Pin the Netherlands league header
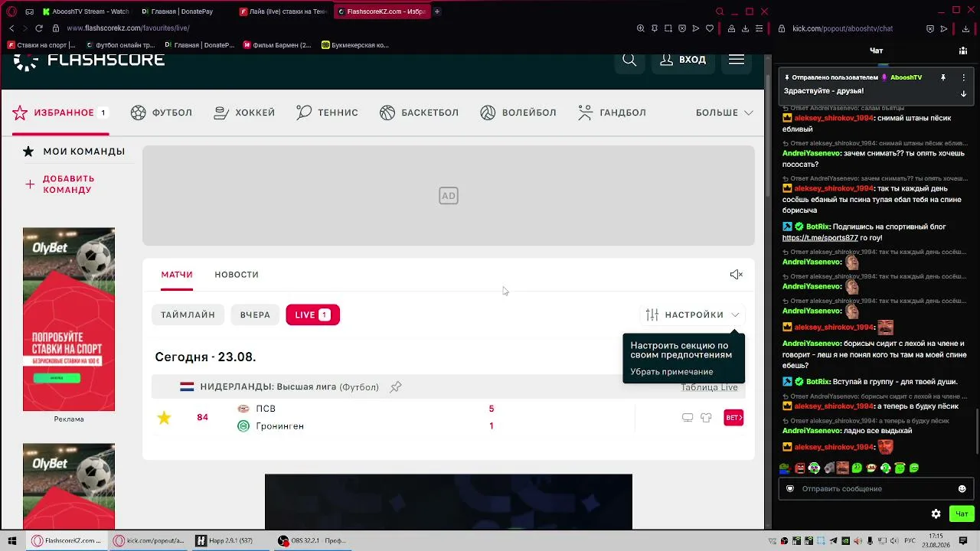The image size is (980, 551). coord(396,387)
